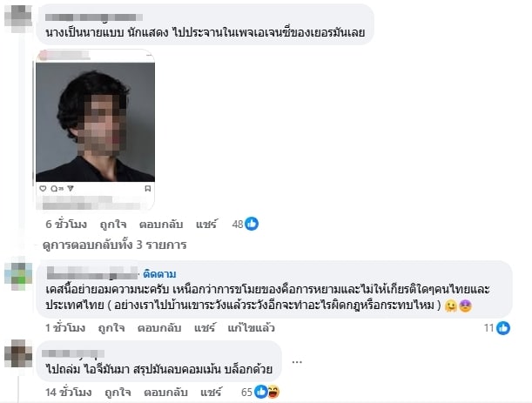Open the three-dot options menu beside last comment
The height and width of the screenshot is (403, 532).
pos(297,362)
